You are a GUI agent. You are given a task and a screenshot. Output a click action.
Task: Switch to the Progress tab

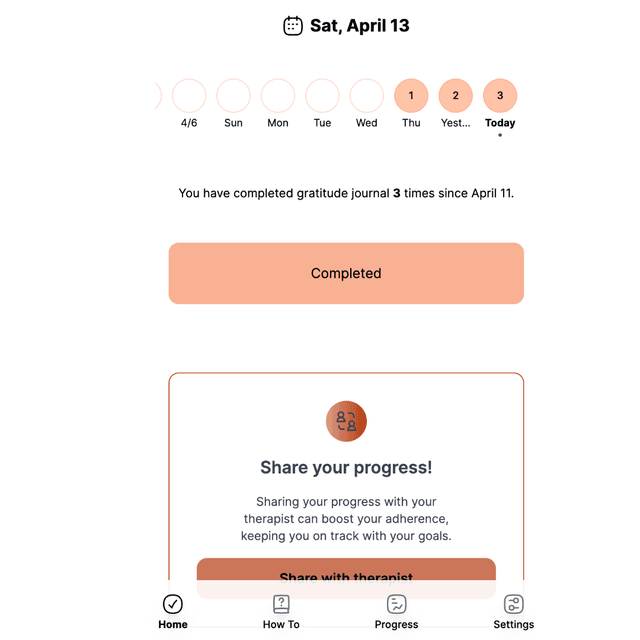click(x=397, y=624)
